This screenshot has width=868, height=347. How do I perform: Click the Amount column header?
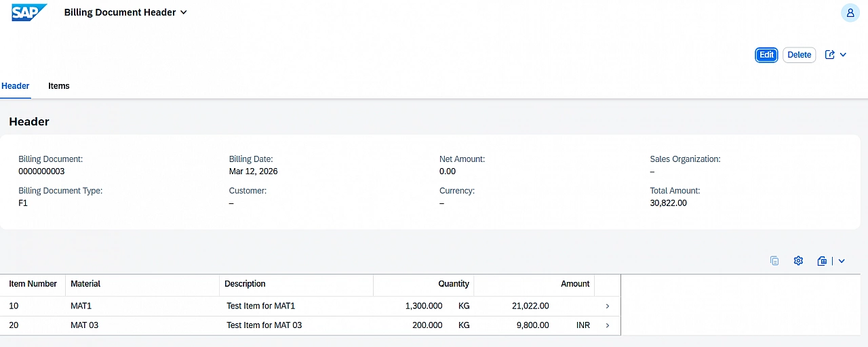click(x=534, y=284)
